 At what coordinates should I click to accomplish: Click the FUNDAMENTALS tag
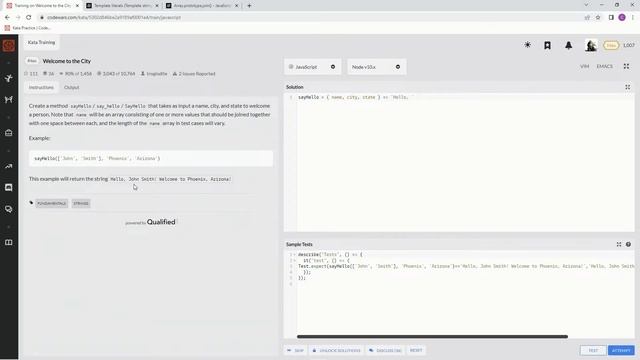[x=51, y=203]
